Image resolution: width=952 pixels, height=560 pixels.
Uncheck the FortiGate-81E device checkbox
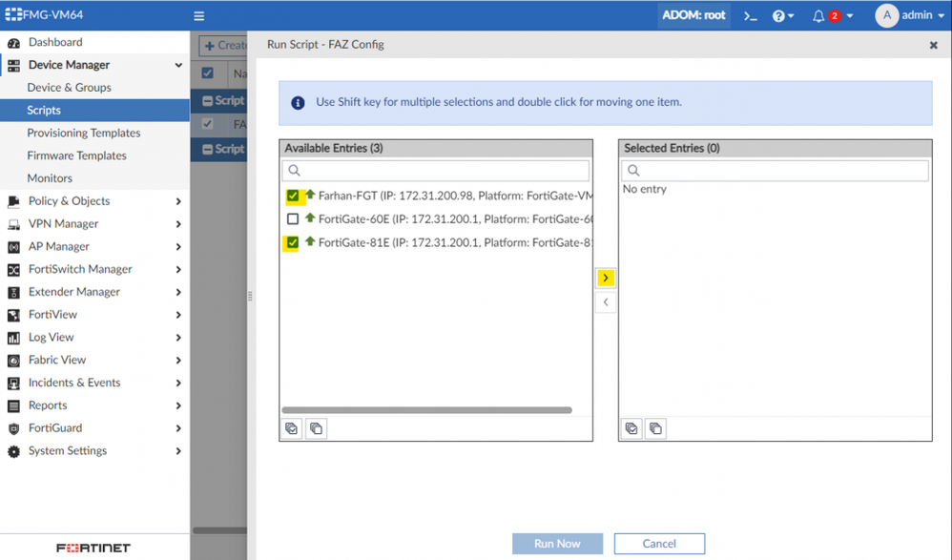[293, 242]
